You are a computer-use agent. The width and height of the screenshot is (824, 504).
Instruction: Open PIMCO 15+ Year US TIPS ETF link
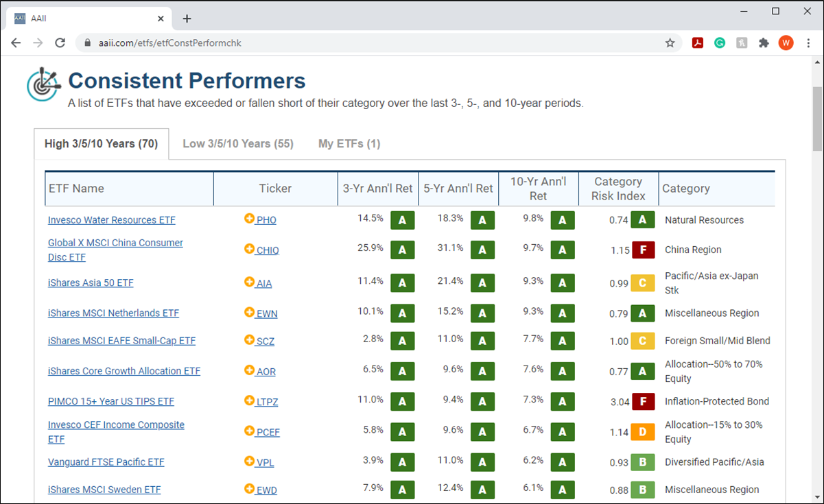pyautogui.click(x=111, y=401)
